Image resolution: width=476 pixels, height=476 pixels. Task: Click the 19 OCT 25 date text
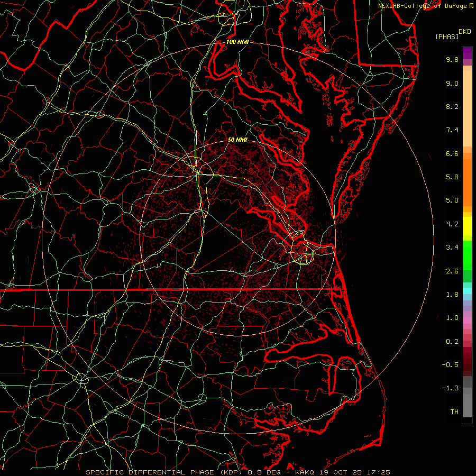341,472
